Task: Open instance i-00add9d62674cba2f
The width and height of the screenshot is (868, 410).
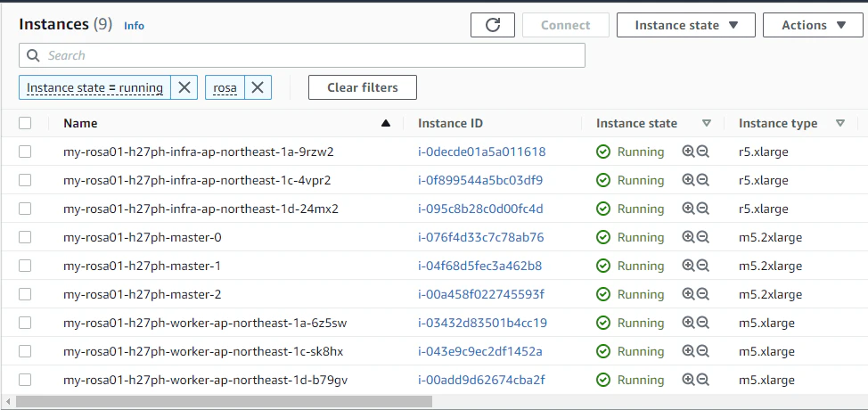Action: (x=481, y=380)
